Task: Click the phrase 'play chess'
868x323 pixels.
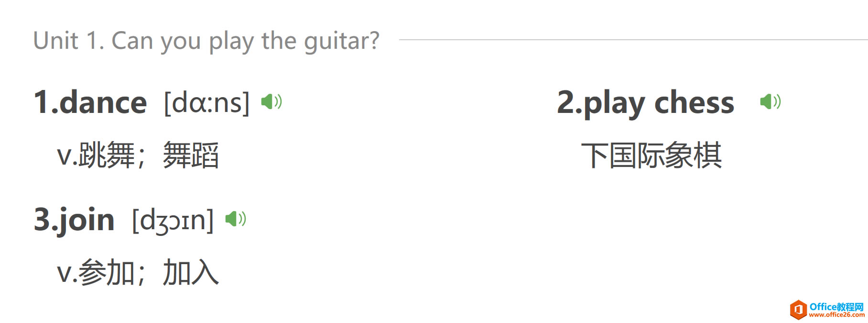Action: 659,103
